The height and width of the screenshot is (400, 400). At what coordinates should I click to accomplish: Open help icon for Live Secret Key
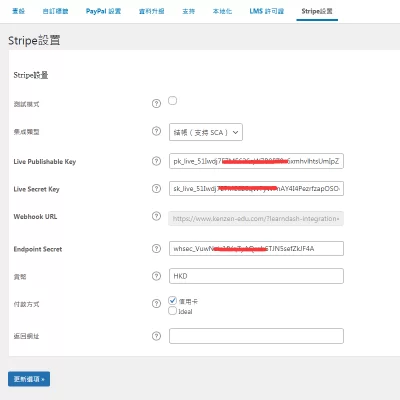[156, 189]
